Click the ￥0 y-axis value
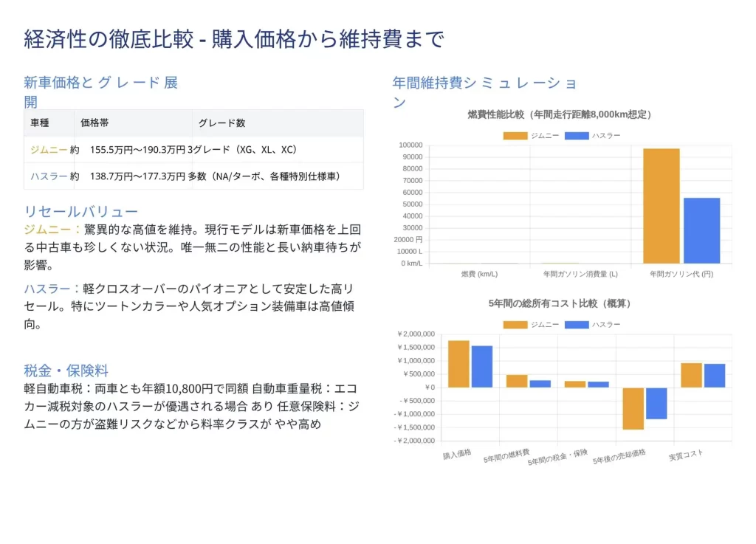Viewport: 756px width, 544px height. click(x=430, y=388)
